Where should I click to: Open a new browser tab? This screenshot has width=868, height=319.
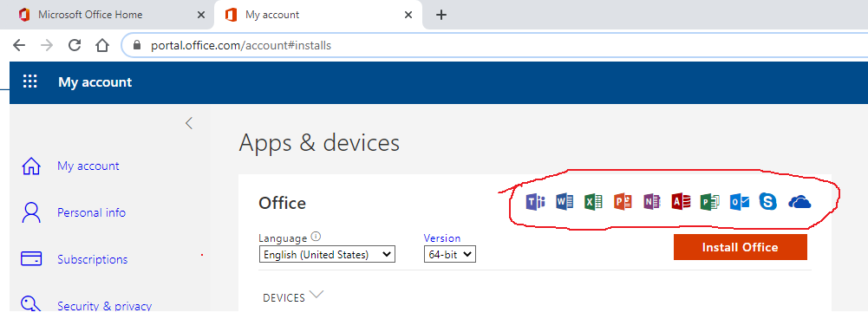coord(441,15)
